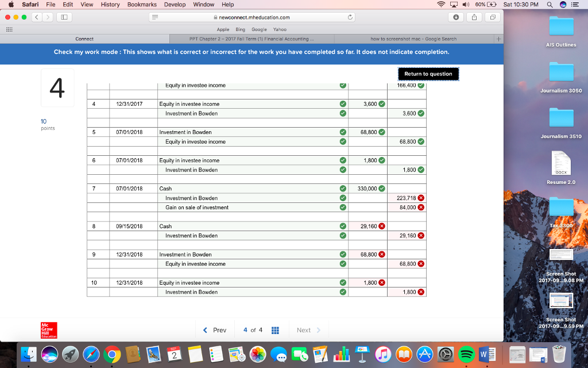The width and height of the screenshot is (588, 368).
Task: Open the Bookmarks menu
Action: point(142,5)
